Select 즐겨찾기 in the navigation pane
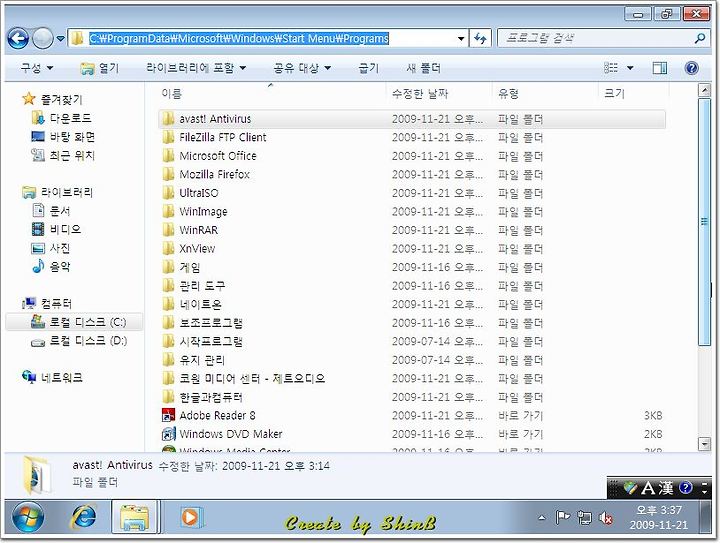 pos(53,99)
